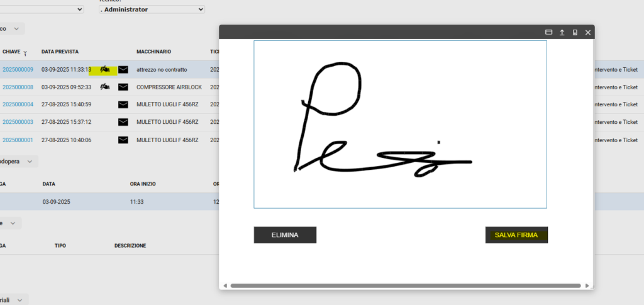The image size is (644, 305).
Task: Close the signature dialog
Action: pyautogui.click(x=588, y=32)
